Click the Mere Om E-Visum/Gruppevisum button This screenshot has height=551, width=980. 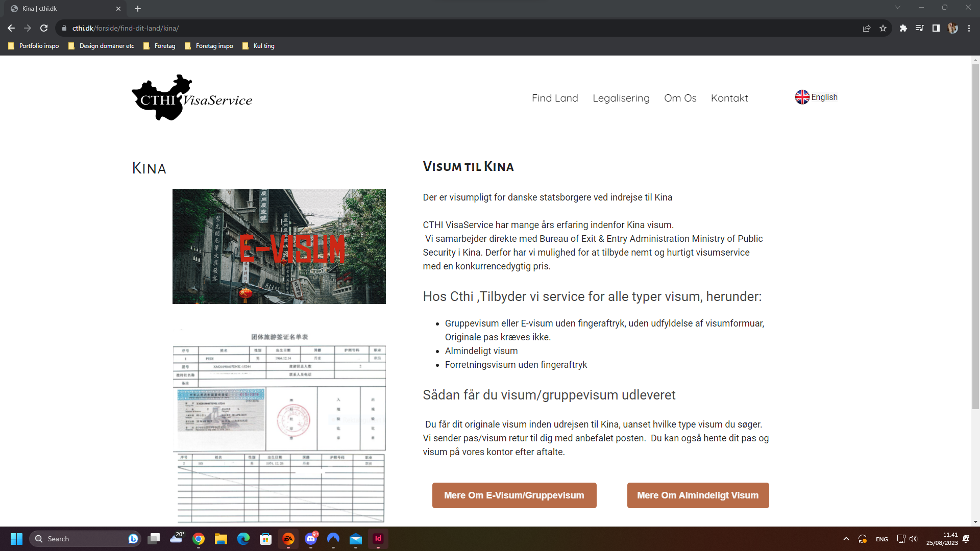coord(514,495)
